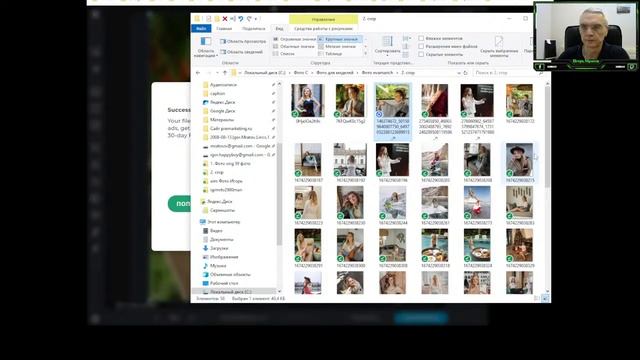Click the Undo arrow in quick access toolbar
This screenshot has height=360, width=640.
(241, 19)
